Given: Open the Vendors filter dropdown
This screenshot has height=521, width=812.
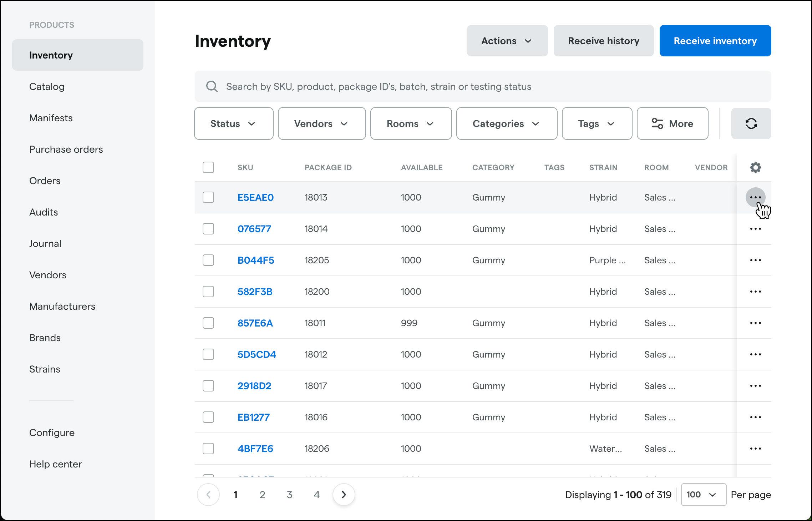Looking at the screenshot, I should pos(322,123).
